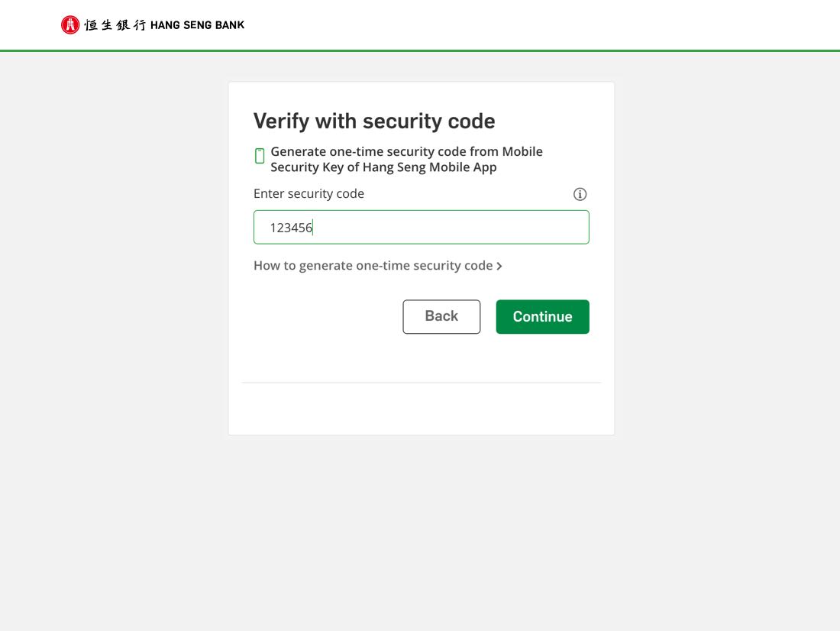
Task: Focus the security code input field
Action: pyautogui.click(x=421, y=228)
